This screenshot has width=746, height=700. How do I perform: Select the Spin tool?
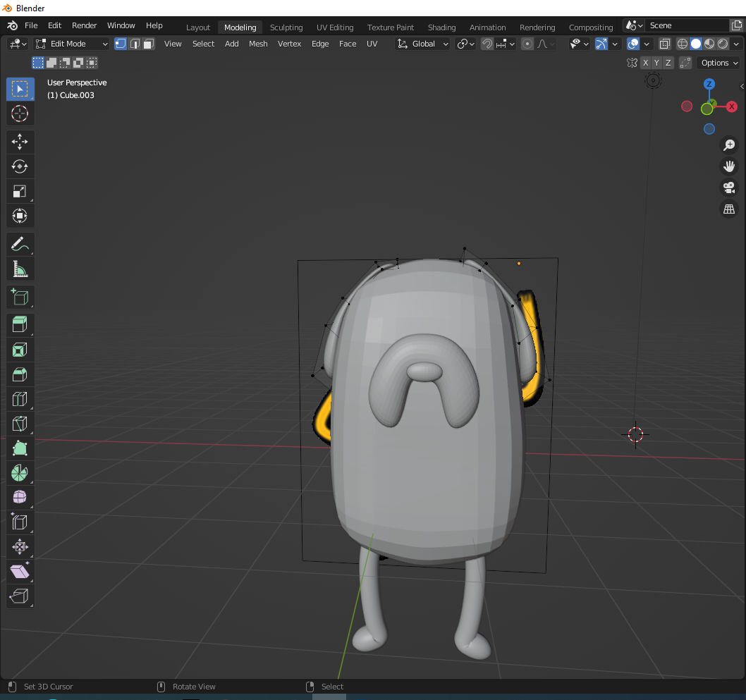click(x=20, y=473)
